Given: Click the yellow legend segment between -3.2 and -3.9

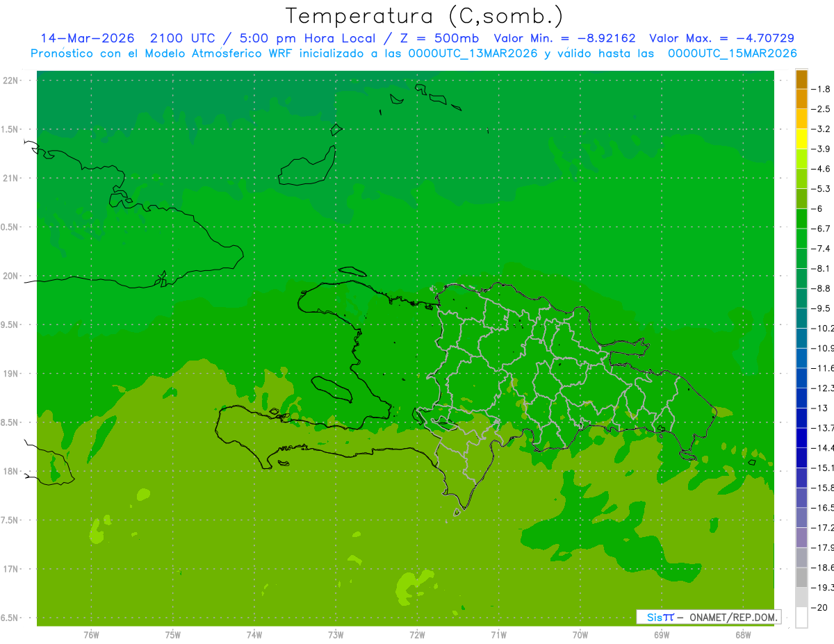Looking at the screenshot, I should point(801,139).
